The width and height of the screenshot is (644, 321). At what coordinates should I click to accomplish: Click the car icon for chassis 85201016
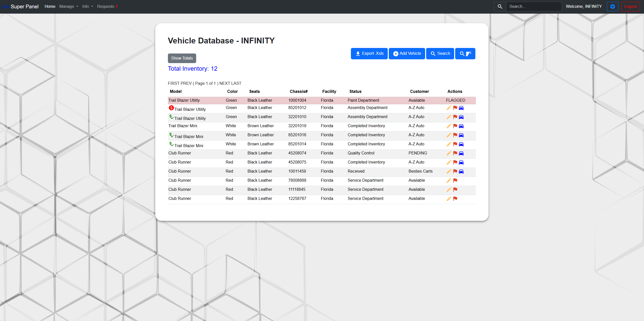click(461, 135)
